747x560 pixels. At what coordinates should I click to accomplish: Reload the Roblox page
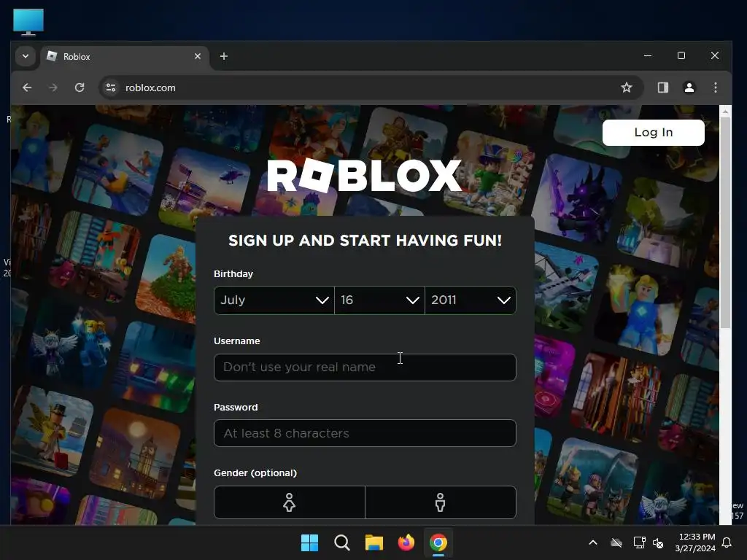click(x=80, y=87)
